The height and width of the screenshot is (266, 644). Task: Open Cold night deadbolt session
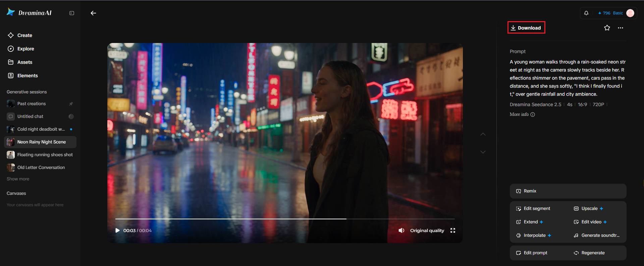click(x=40, y=129)
